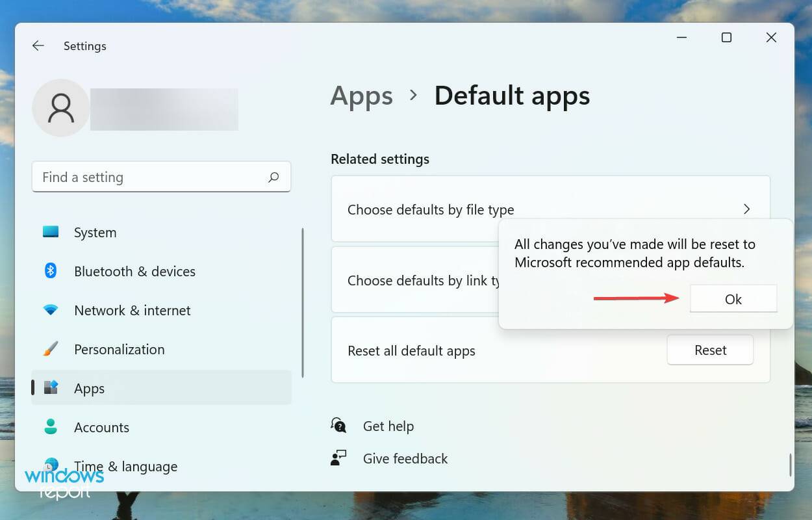812x520 pixels.
Task: Click the Get help question mark icon
Action: pos(338,425)
